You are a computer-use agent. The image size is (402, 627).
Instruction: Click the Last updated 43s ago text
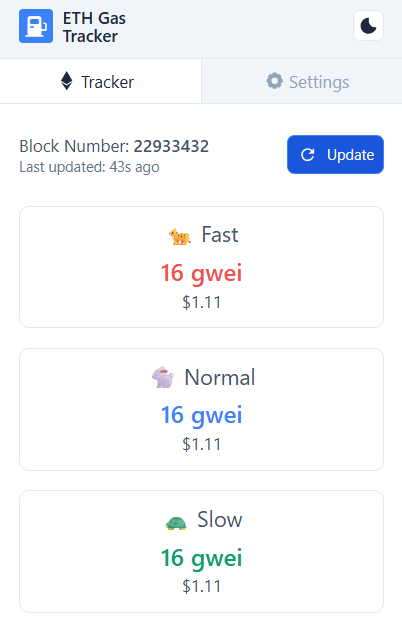point(89,167)
